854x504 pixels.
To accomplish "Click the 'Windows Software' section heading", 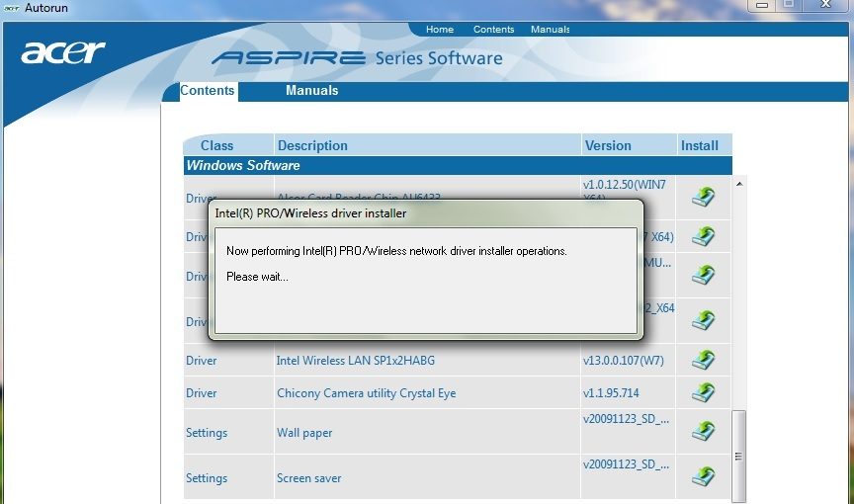I will [243, 165].
